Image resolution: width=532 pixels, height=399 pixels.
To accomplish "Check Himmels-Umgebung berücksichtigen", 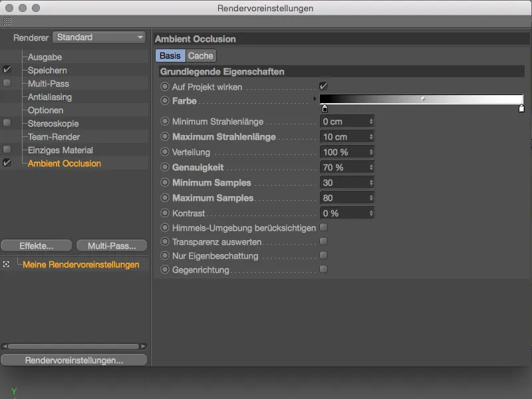I will [x=323, y=227].
